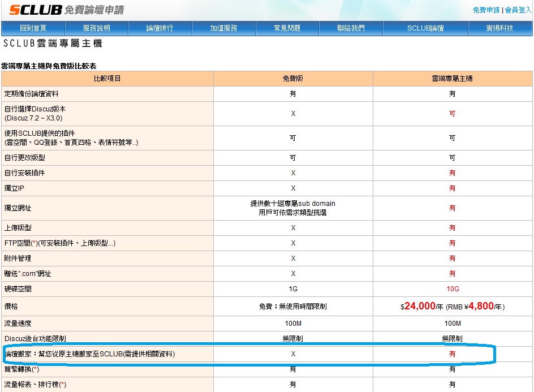534x392 pixels.
Task: Click the X in the 自行安裝插件 row
Action: point(293,173)
